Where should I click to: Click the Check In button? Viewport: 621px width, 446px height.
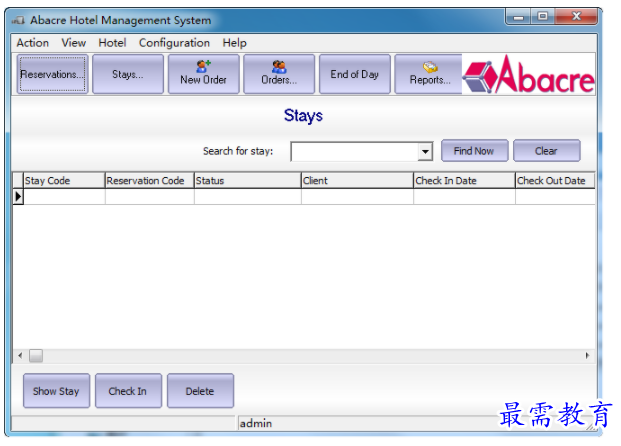pos(128,391)
